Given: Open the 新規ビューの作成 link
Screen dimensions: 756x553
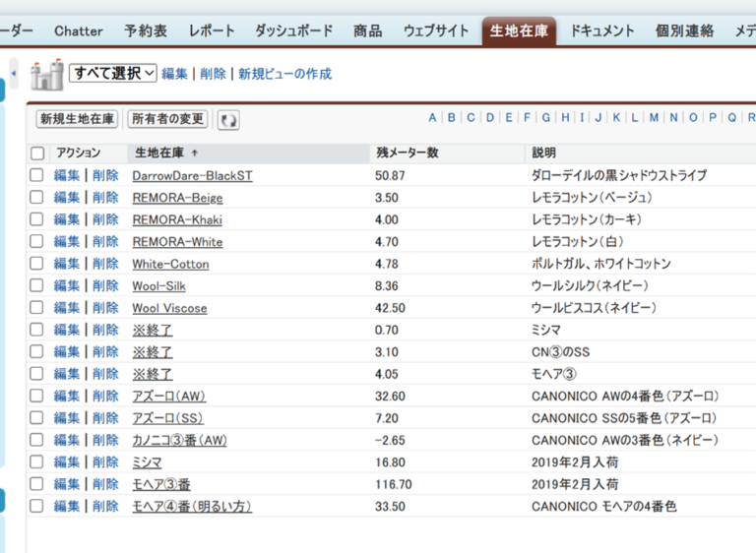Looking at the screenshot, I should [284, 74].
